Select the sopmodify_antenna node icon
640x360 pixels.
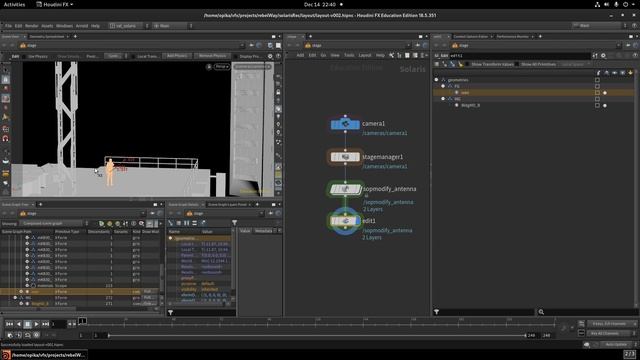345,189
